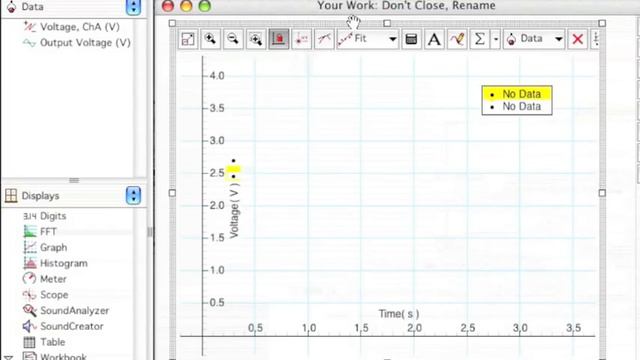Click the Sigma statistics button
The height and width of the screenshot is (360, 640).
point(480,39)
